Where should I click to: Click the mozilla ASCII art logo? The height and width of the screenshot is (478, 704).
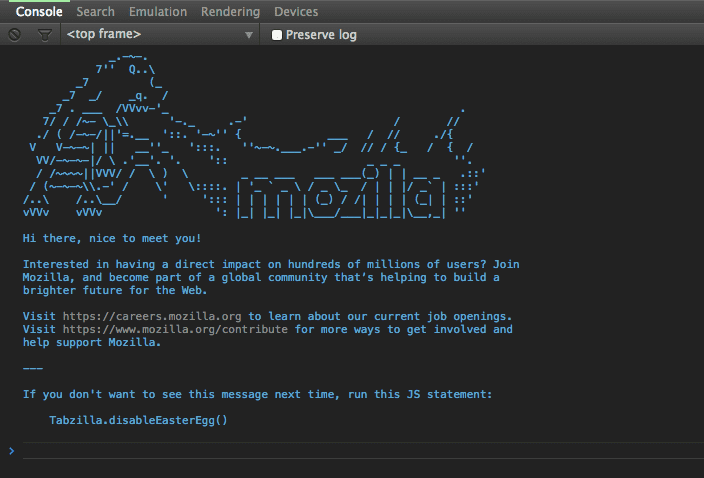341,192
